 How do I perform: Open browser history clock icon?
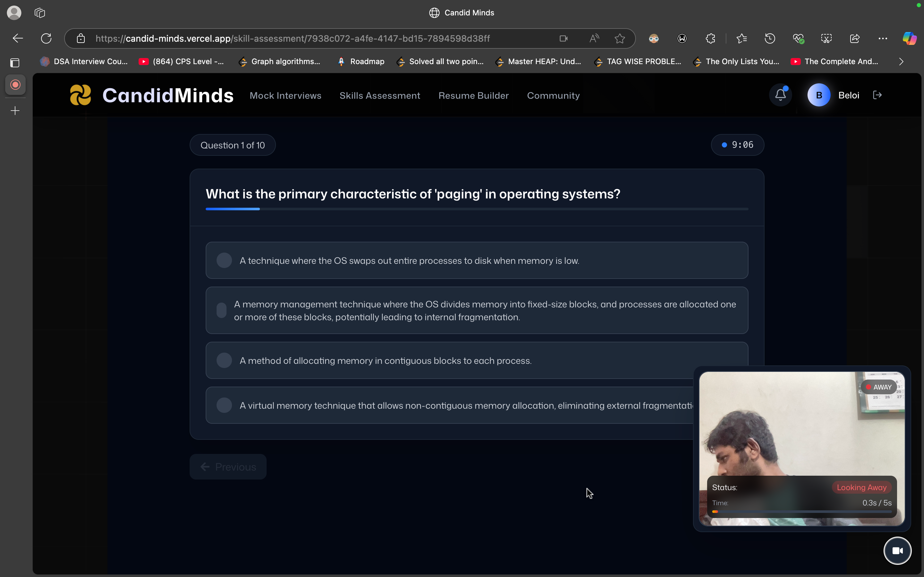point(770,38)
